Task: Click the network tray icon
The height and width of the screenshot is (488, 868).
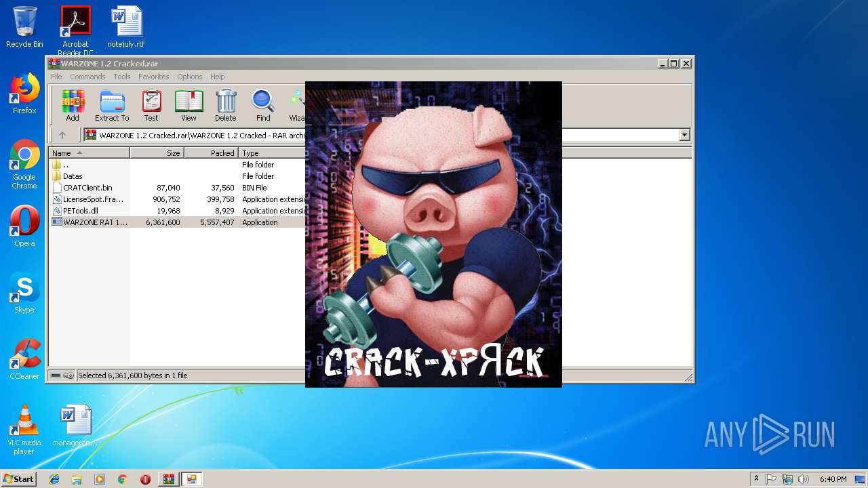Action: (787, 479)
